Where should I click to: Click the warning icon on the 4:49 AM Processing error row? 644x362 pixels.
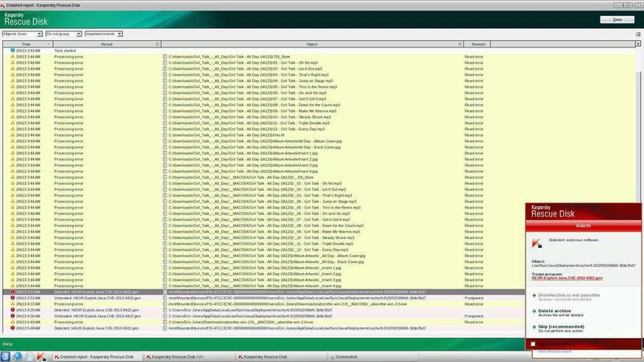coord(12,322)
